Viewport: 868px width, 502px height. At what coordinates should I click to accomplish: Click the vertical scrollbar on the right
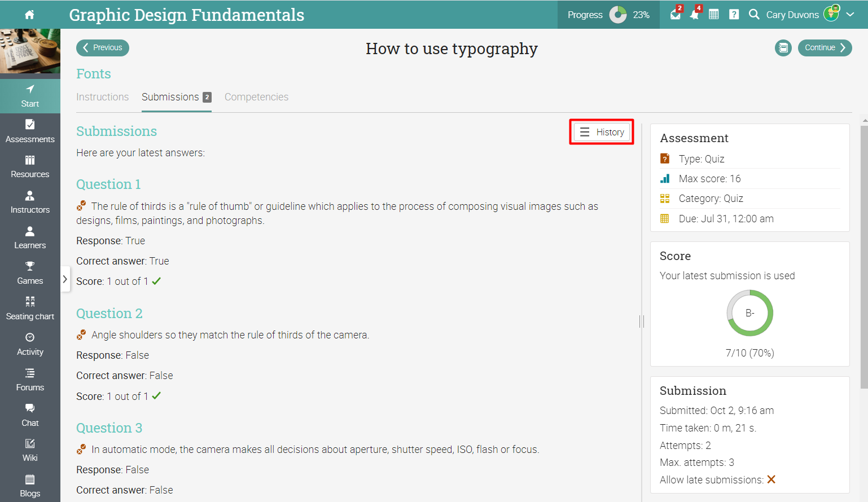864,257
